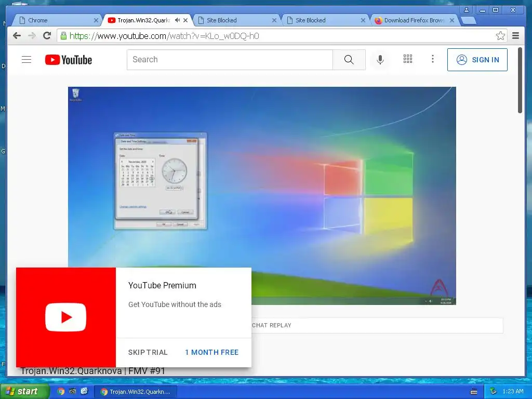Click the Chrome user profile icon
Viewport: 532px width, 399px height.
(x=467, y=10)
